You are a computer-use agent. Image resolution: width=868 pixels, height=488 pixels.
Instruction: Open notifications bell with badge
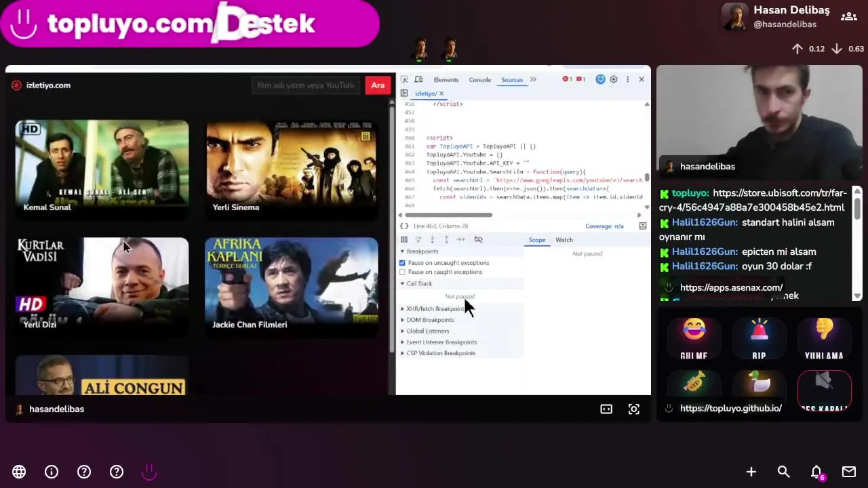click(817, 472)
